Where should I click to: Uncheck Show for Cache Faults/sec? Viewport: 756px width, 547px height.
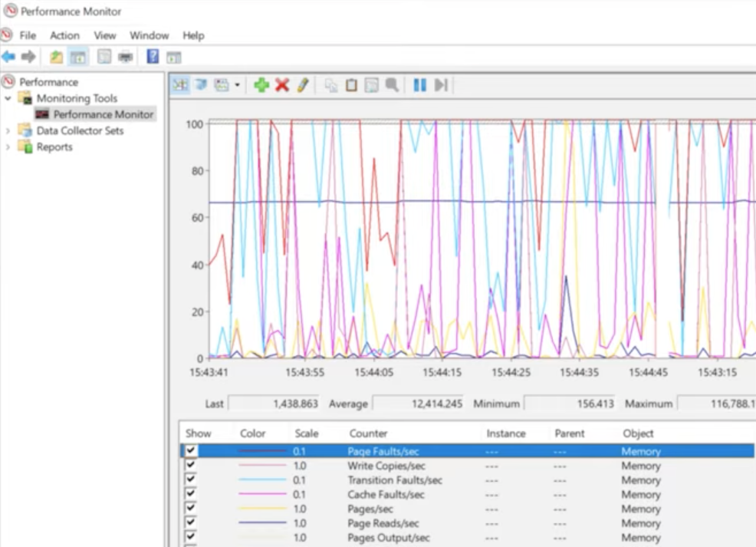(x=191, y=493)
